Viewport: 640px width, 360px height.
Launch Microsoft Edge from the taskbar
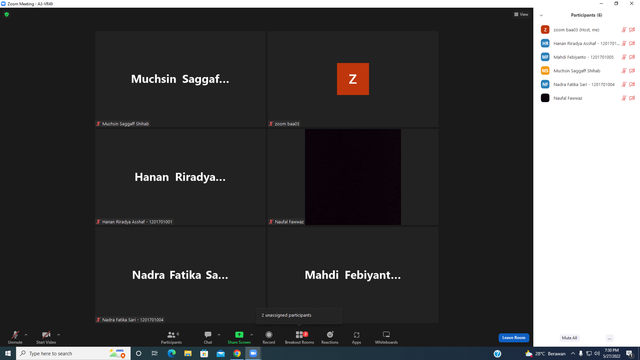[x=171, y=353]
